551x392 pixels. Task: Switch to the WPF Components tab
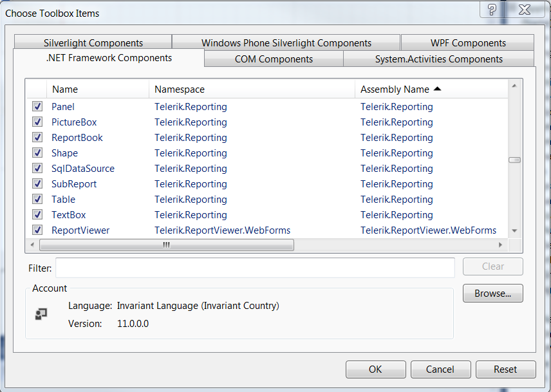[x=468, y=43]
